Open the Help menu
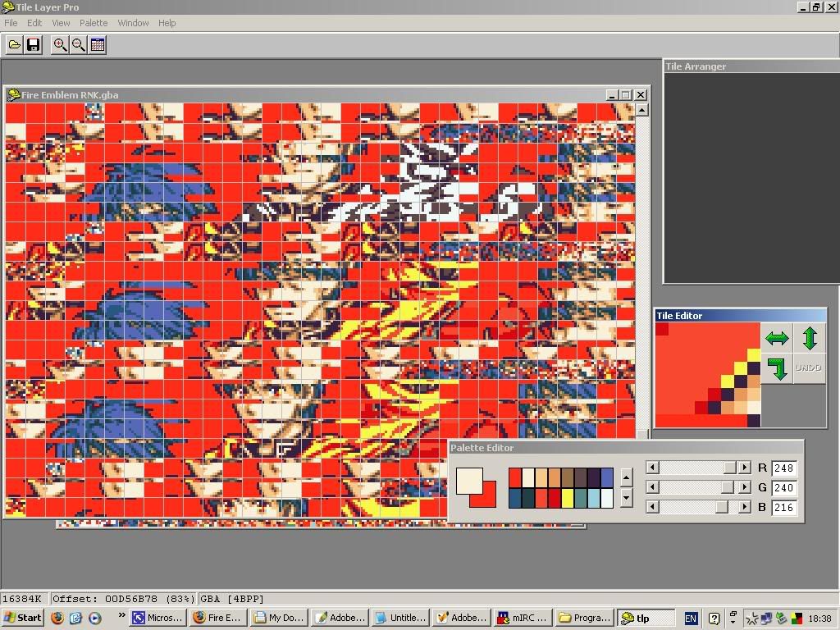The height and width of the screenshot is (630, 840). 167,23
